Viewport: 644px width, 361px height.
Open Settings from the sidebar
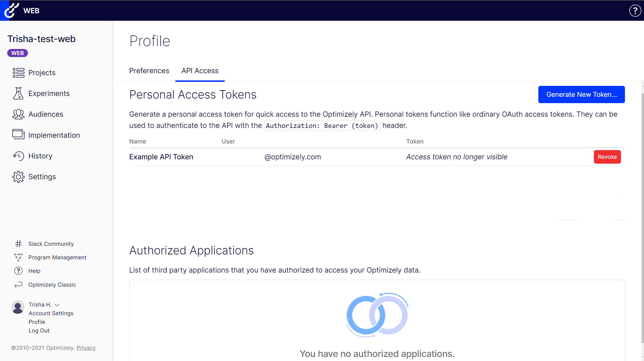pos(42,177)
